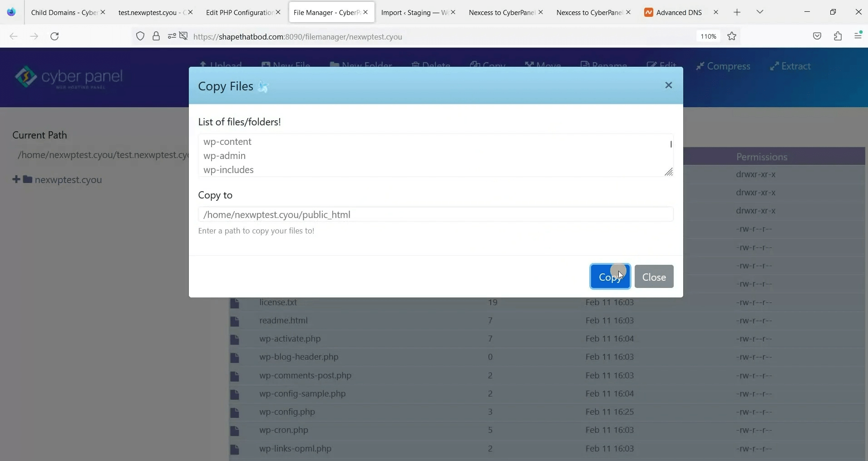The image size is (868, 461).
Task: Click the Permissions column header
Action: (762, 157)
